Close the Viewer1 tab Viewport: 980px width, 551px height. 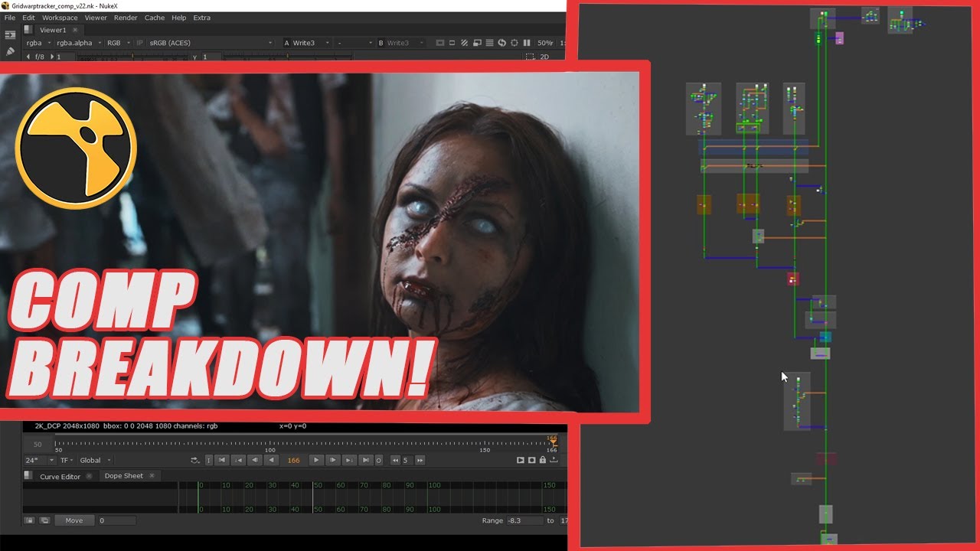click(x=75, y=30)
